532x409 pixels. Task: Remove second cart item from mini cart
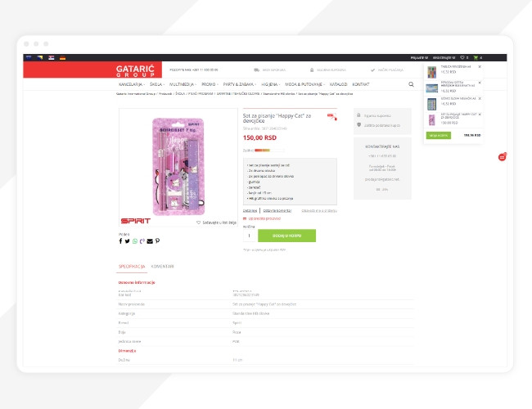coord(480,83)
